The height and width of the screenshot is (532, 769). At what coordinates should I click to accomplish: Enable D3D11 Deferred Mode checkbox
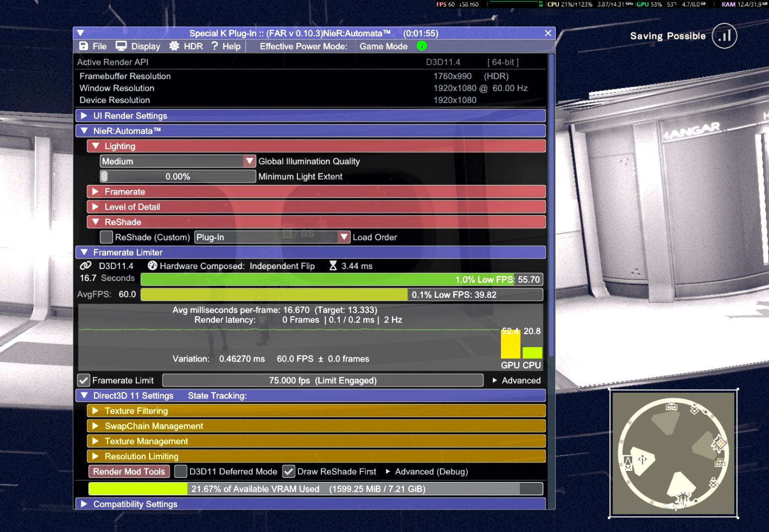click(181, 471)
